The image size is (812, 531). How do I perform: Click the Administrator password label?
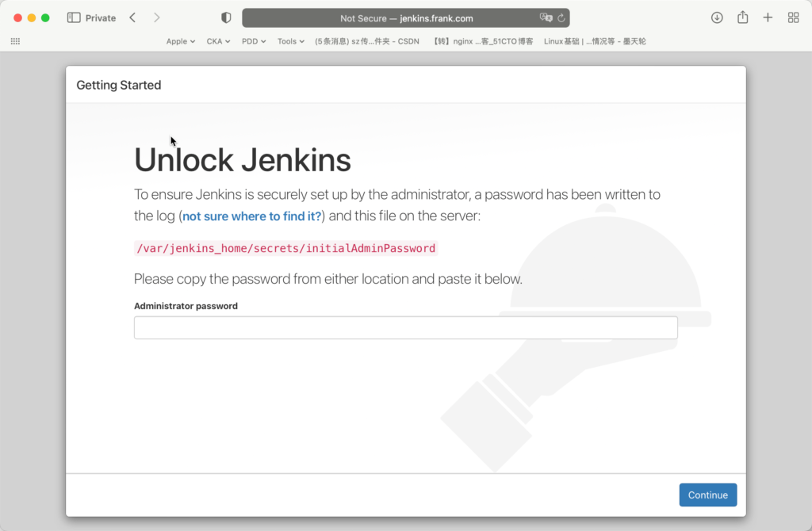click(x=186, y=306)
